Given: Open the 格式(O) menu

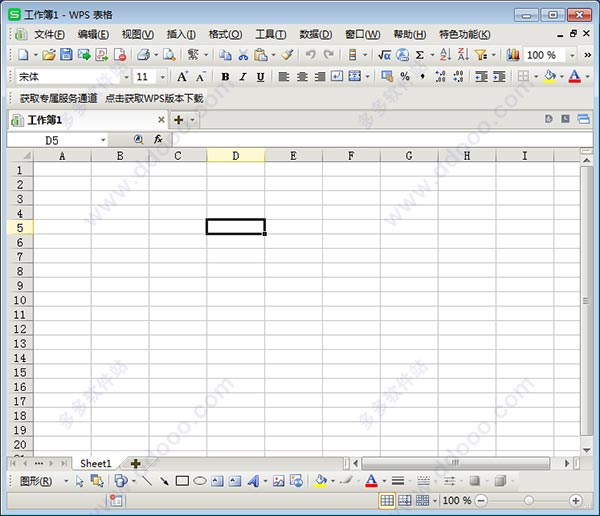Looking at the screenshot, I should tap(225, 34).
